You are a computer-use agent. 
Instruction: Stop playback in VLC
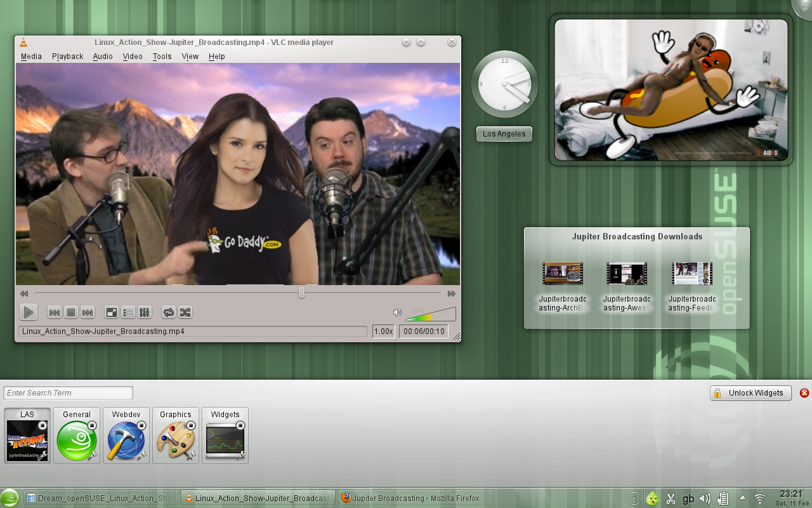[x=71, y=312]
